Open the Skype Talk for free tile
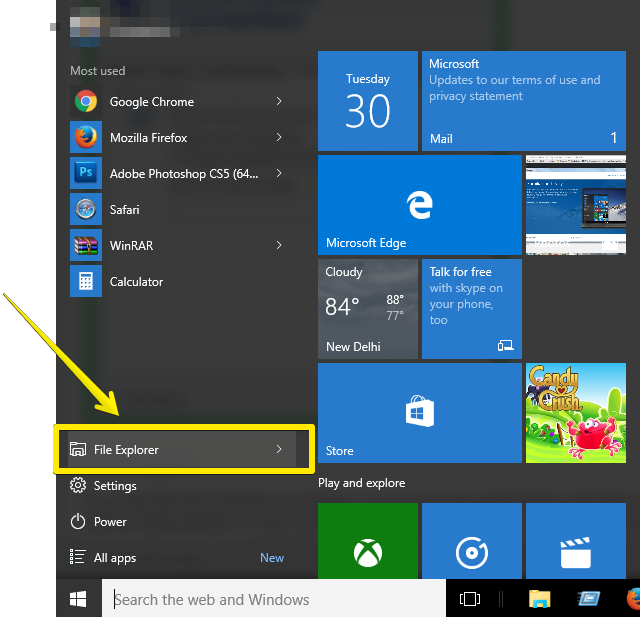Viewport: 640px width, 617px height. point(472,309)
